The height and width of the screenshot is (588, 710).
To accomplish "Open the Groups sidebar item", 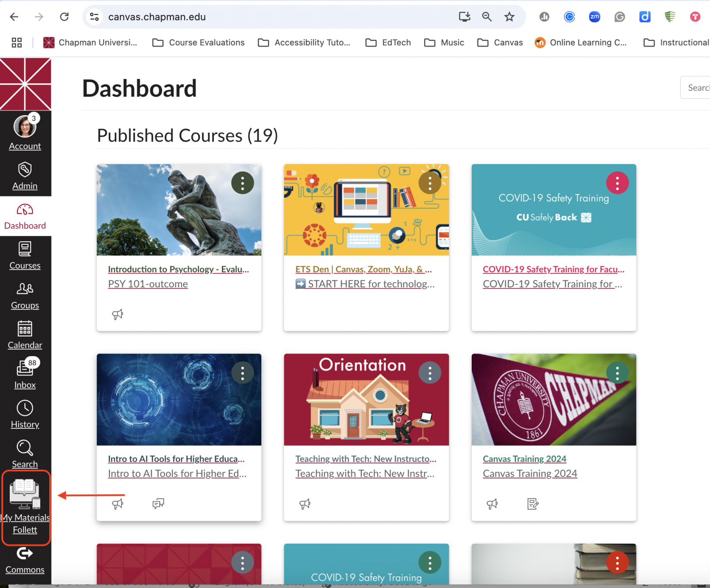I will tap(25, 296).
